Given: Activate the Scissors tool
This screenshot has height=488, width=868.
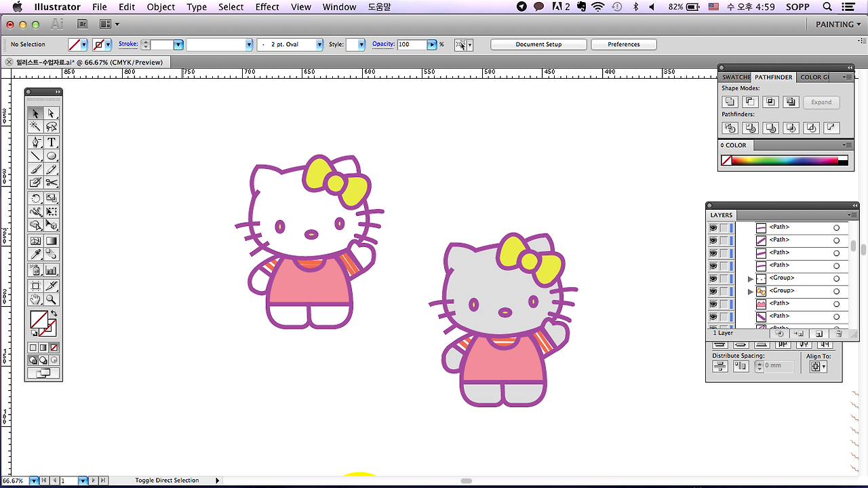Looking at the screenshot, I should [x=52, y=183].
